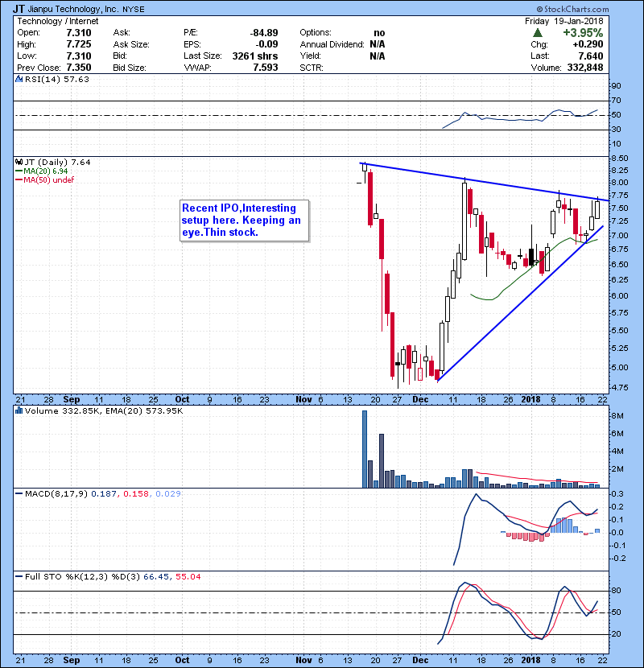Click the Volume bars icon
Image resolution: width=644 pixels, height=668 pixels.
coord(19,410)
